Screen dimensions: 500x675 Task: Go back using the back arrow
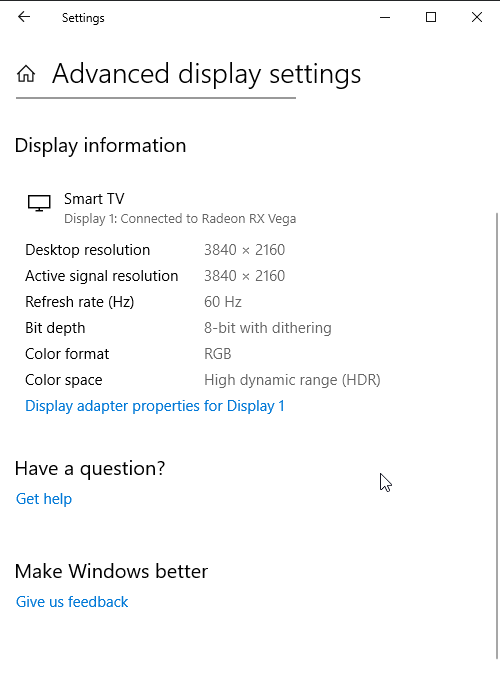(x=24, y=17)
